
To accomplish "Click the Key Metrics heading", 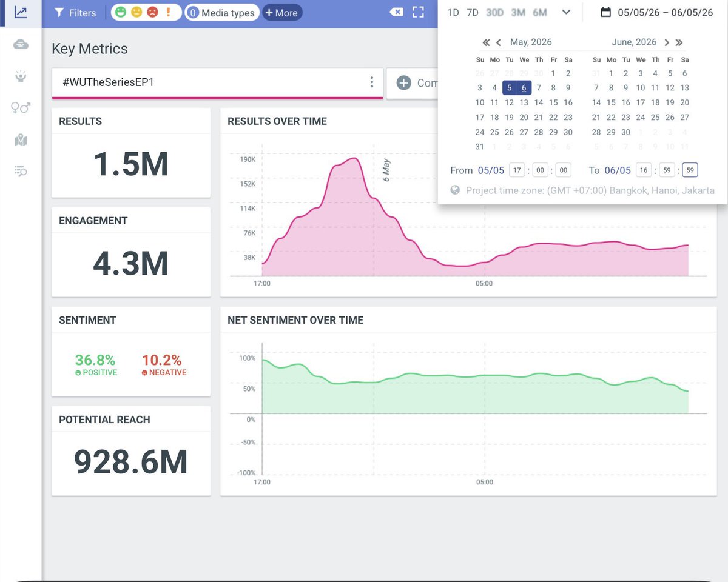I will (x=90, y=48).
